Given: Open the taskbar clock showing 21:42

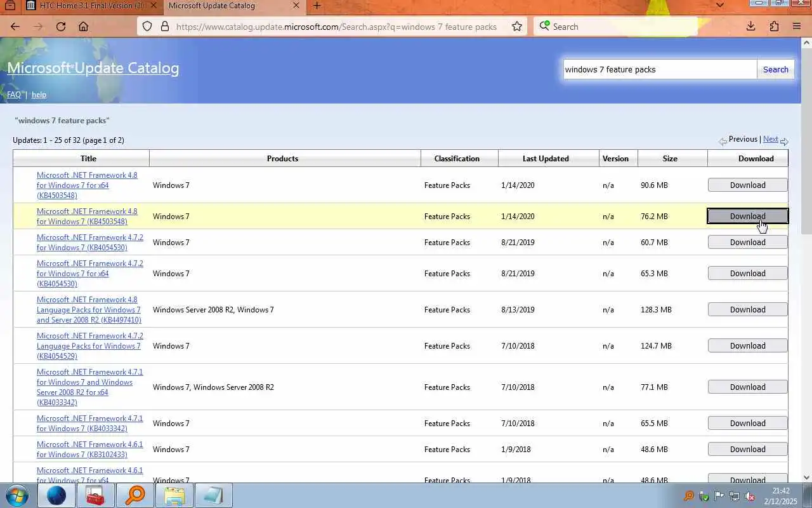Looking at the screenshot, I should [x=781, y=496].
